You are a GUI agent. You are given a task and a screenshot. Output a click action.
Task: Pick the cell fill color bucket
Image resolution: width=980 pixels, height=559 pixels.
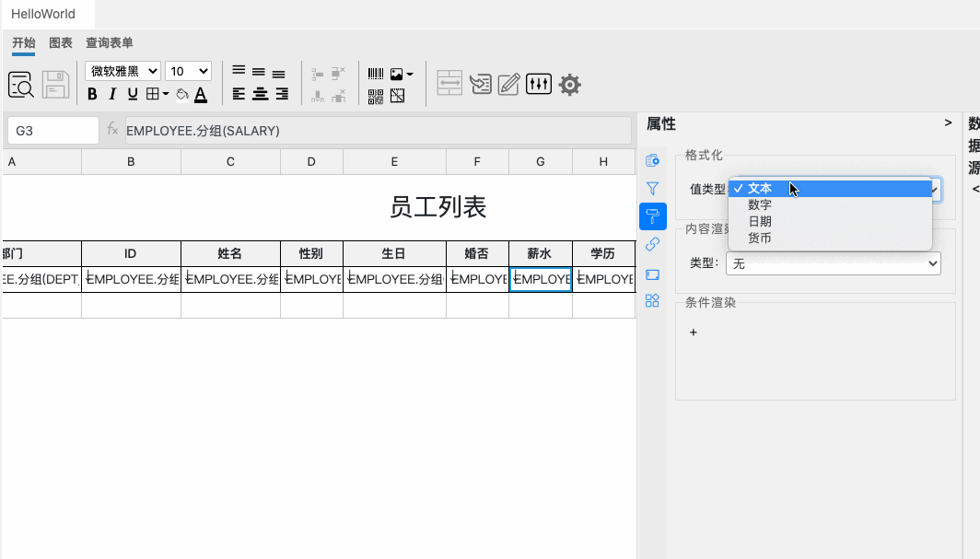click(181, 94)
